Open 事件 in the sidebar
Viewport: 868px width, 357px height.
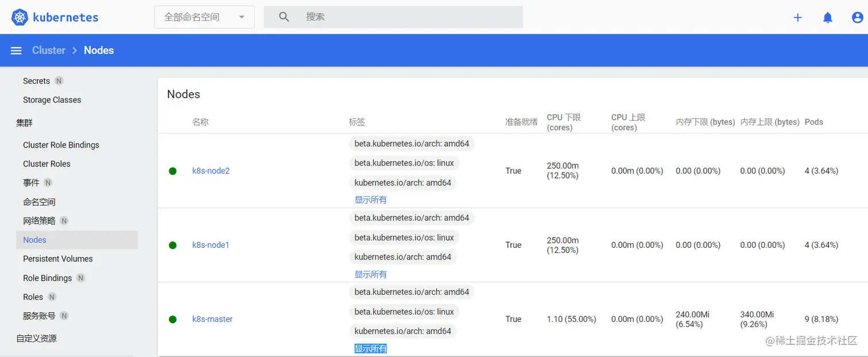coord(31,183)
